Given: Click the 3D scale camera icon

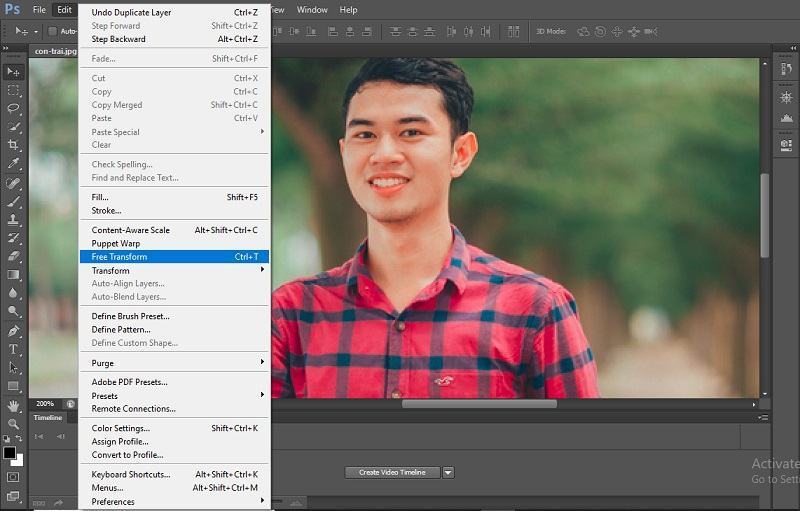Looking at the screenshot, I should coord(651,32).
